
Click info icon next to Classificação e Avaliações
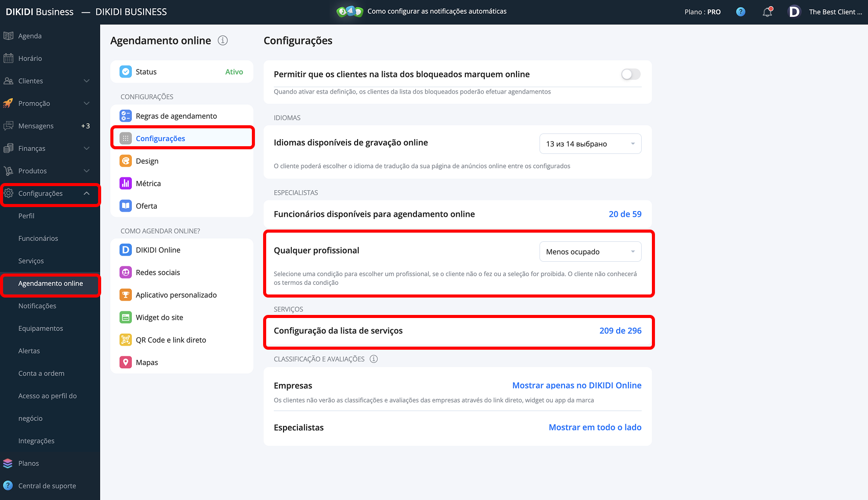point(373,359)
